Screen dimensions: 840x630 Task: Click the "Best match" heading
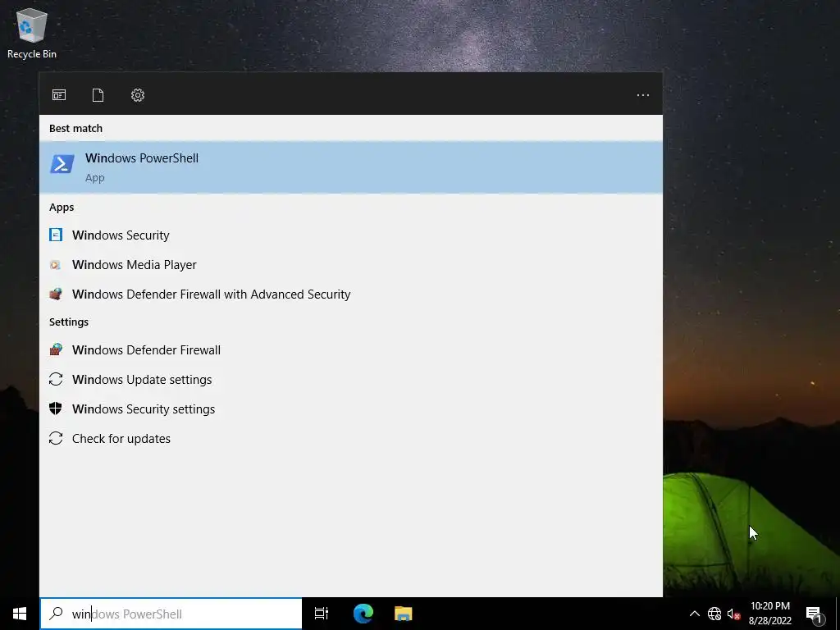[x=75, y=128]
